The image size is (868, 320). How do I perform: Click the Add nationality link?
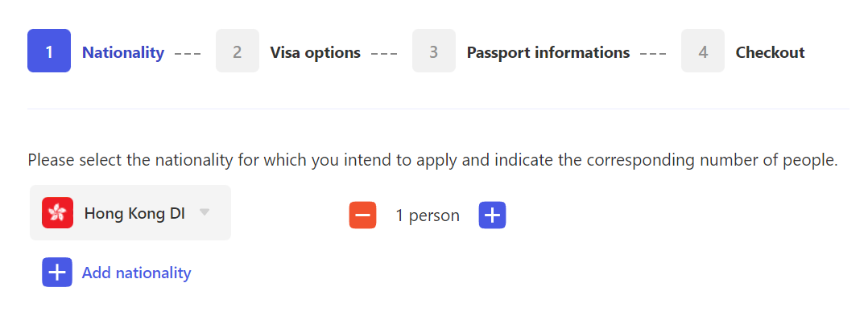pyautogui.click(x=136, y=273)
